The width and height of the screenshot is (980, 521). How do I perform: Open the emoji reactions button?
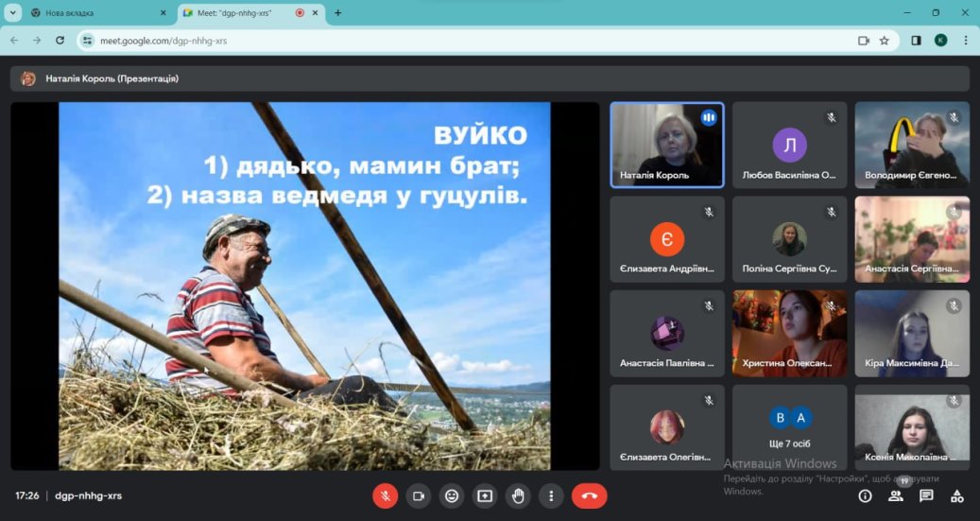coord(452,496)
